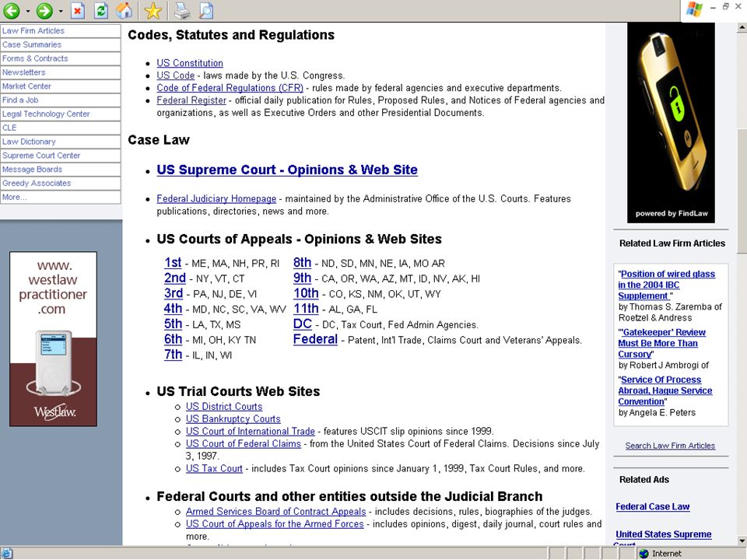The width and height of the screenshot is (747, 560).
Task: Open the 8th Circuit appeals link
Action: pyautogui.click(x=302, y=262)
